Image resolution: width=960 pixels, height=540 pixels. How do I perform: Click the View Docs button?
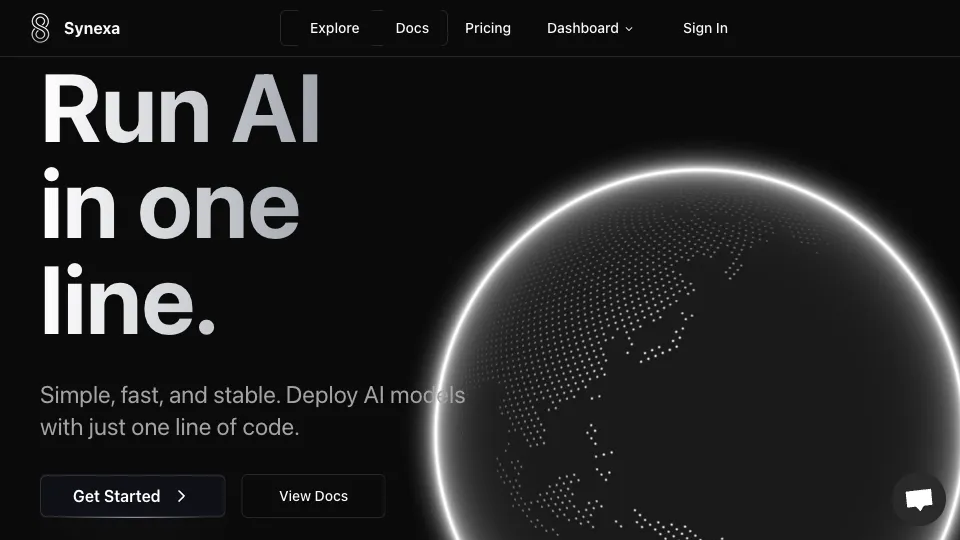313,496
